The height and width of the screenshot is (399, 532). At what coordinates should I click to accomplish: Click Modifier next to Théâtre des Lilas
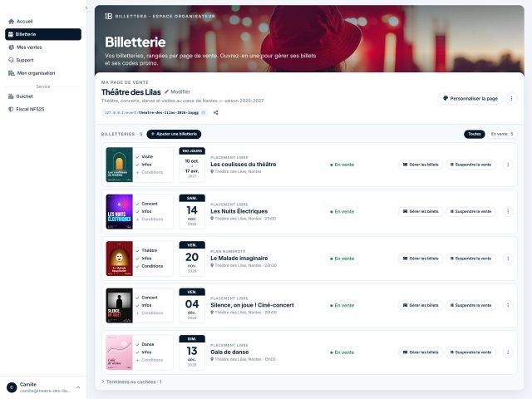pyautogui.click(x=177, y=91)
